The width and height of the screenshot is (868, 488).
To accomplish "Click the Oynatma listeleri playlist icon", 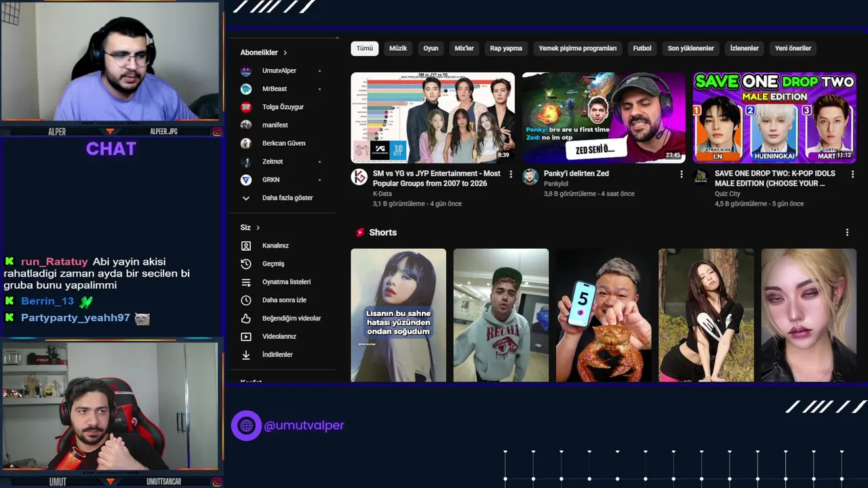I will (x=246, y=282).
